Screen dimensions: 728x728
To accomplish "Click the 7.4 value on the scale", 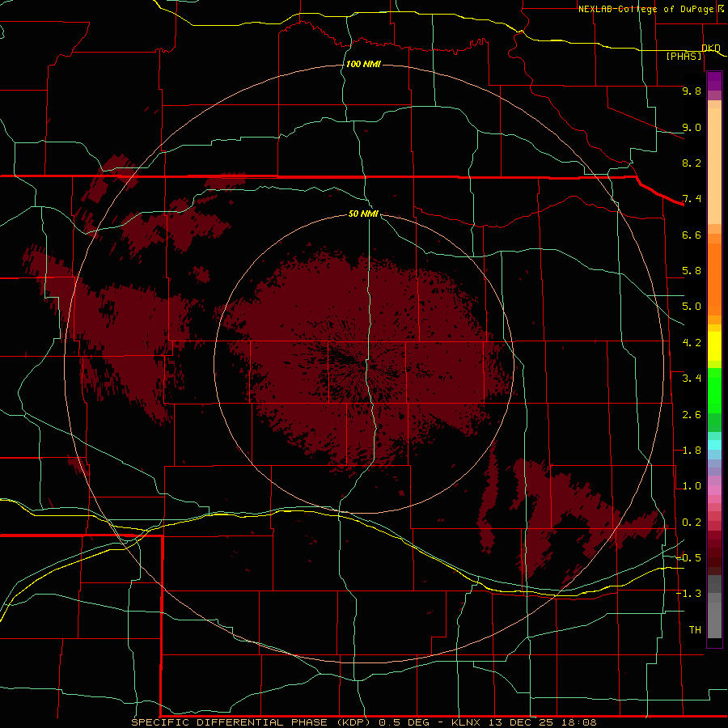I will coord(692,199).
